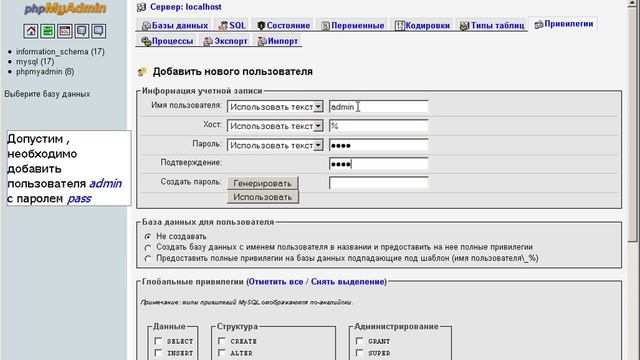The width and height of the screenshot is (640, 360).
Task: Click the username field containing admin
Action: click(x=378, y=107)
